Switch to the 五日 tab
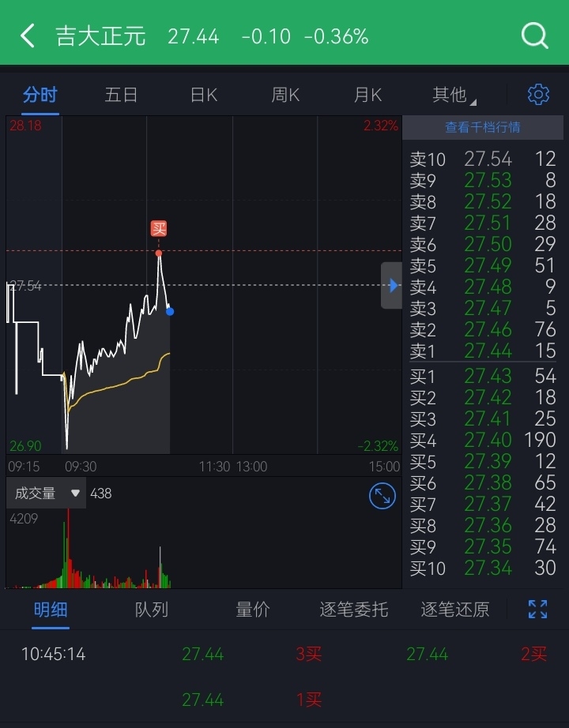The height and width of the screenshot is (728, 569). [x=122, y=96]
